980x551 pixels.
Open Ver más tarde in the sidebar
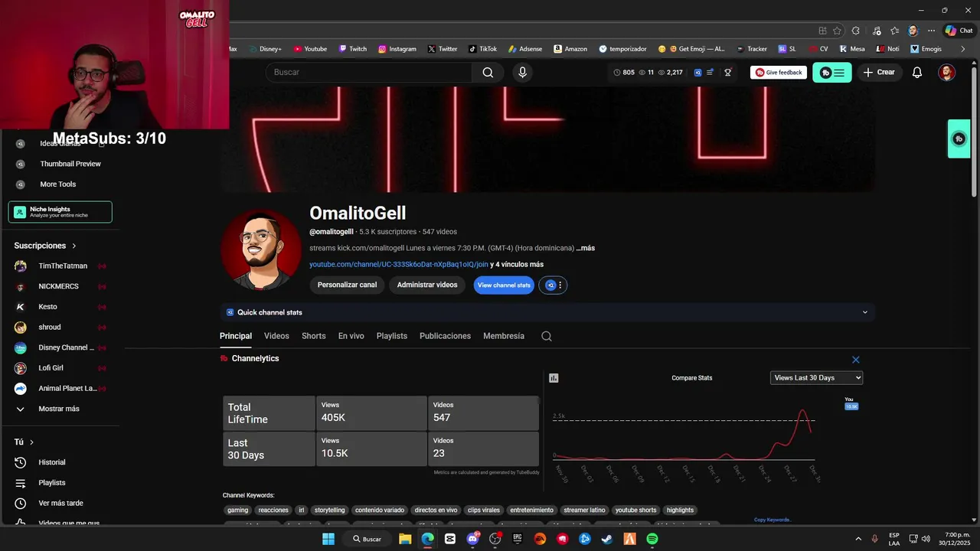(60, 504)
